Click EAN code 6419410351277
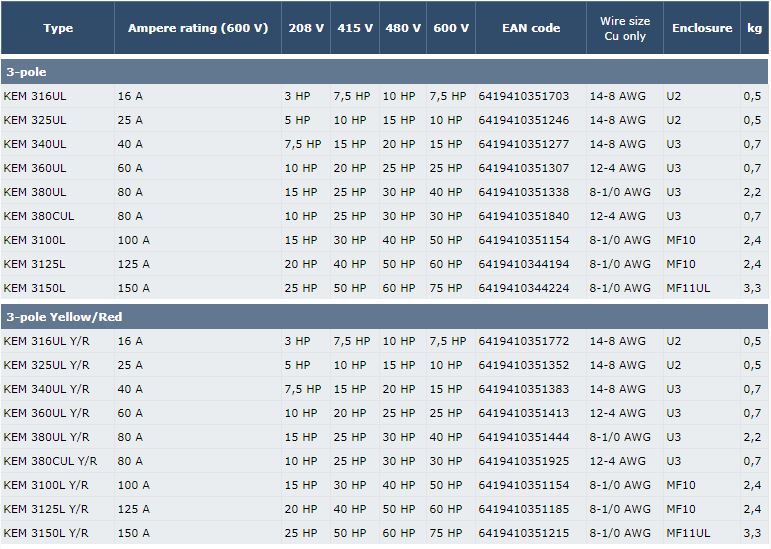The width and height of the screenshot is (771, 549). coord(524,144)
